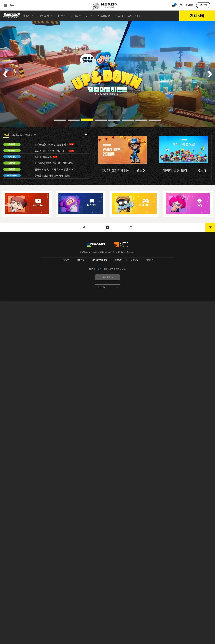
Task: Open the hamburger 메뉴 icon
Action: click(5, 5)
